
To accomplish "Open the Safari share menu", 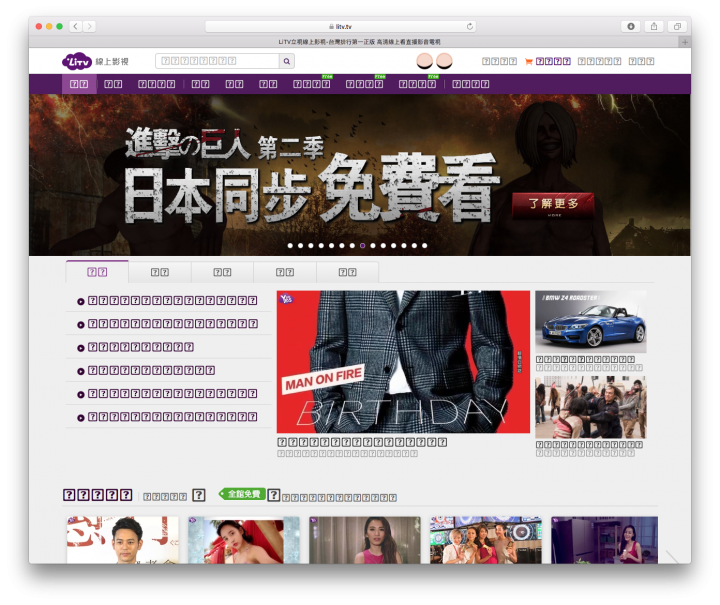I will pyautogui.click(x=654, y=26).
